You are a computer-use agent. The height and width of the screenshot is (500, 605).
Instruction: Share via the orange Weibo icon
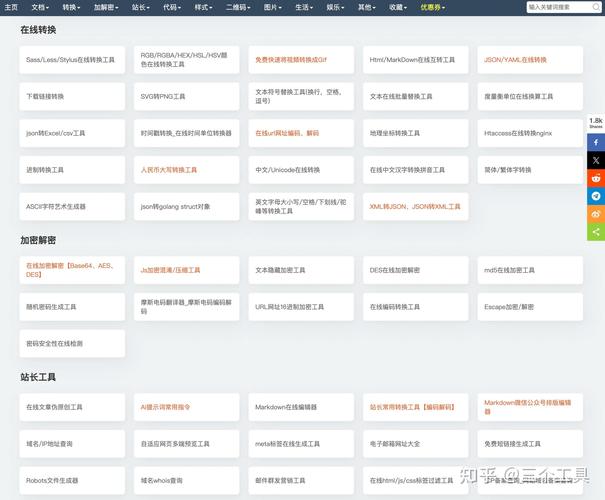(596, 214)
